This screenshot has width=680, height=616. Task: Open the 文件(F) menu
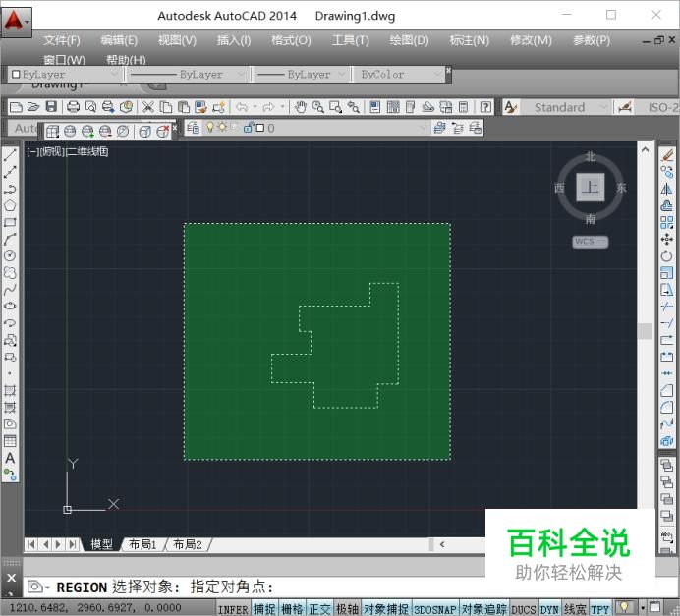coord(62,40)
